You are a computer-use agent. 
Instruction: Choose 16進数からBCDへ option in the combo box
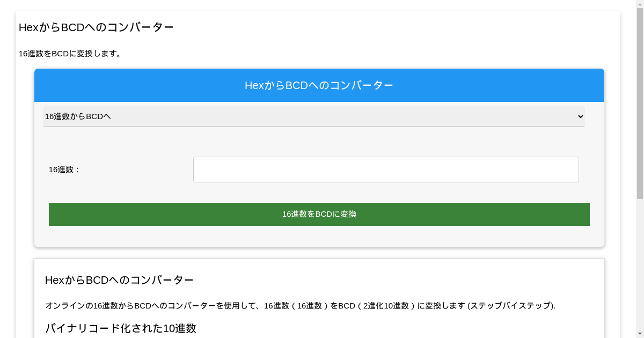click(x=314, y=116)
